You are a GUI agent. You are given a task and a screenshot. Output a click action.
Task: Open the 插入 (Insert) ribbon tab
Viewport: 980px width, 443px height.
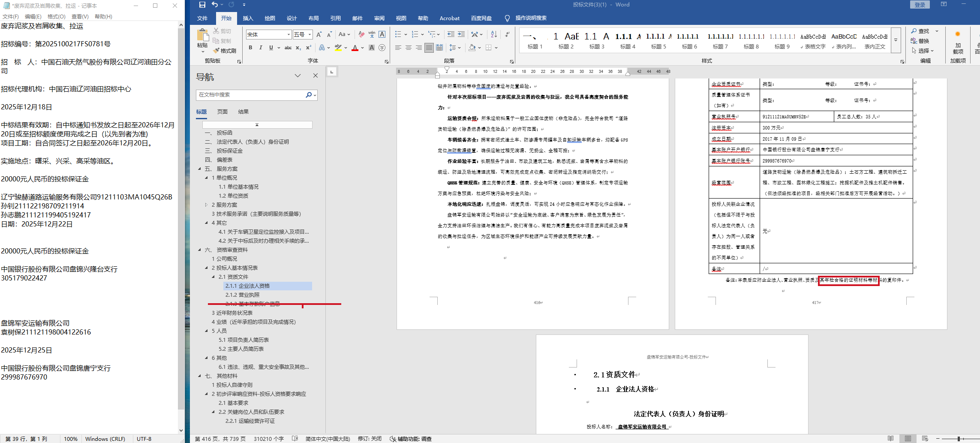pyautogui.click(x=248, y=18)
